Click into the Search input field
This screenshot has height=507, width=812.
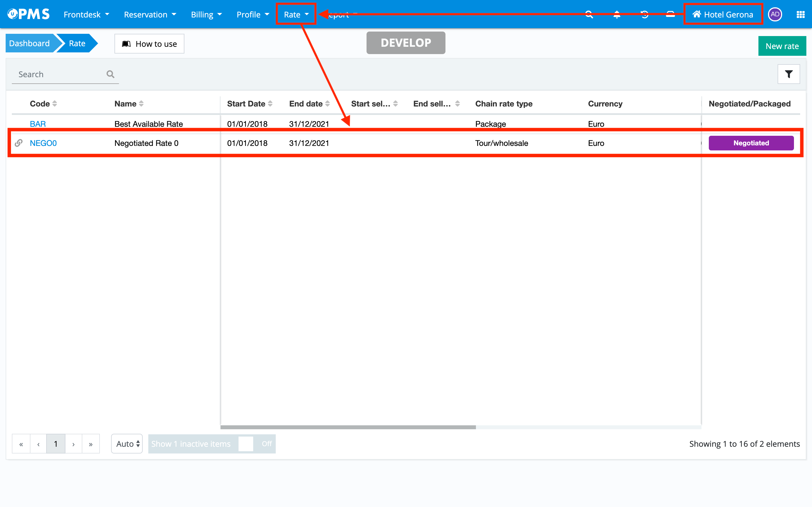pos(60,74)
